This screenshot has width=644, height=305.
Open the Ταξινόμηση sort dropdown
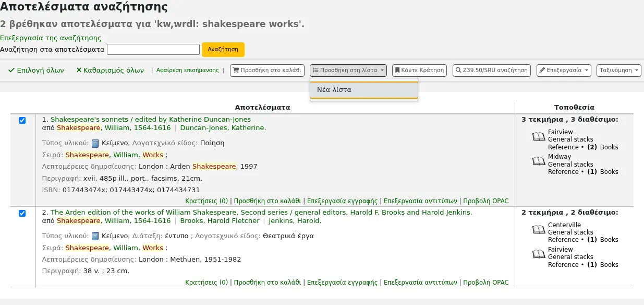[x=619, y=71]
